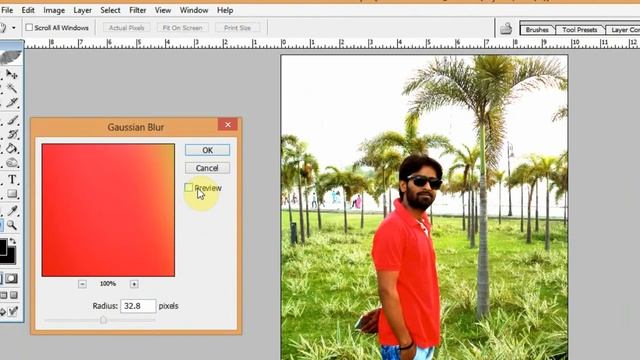Click the Fit On Screen button
The width and height of the screenshot is (640, 360).
(x=182, y=28)
